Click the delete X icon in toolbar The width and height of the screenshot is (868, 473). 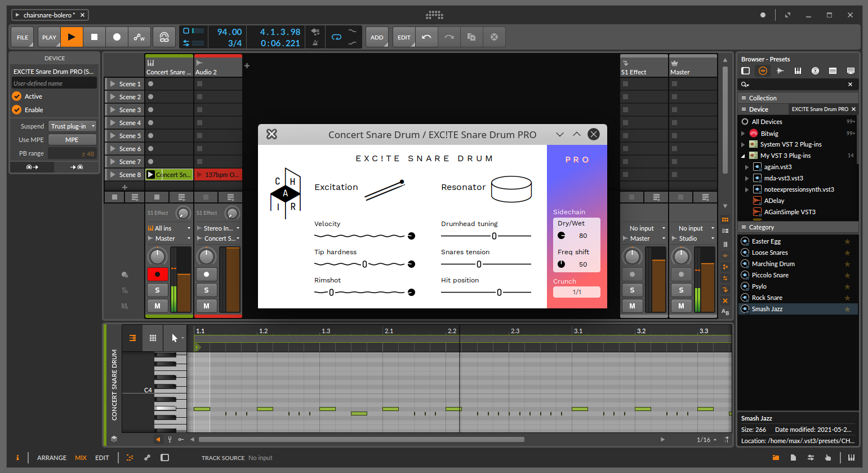pos(494,37)
